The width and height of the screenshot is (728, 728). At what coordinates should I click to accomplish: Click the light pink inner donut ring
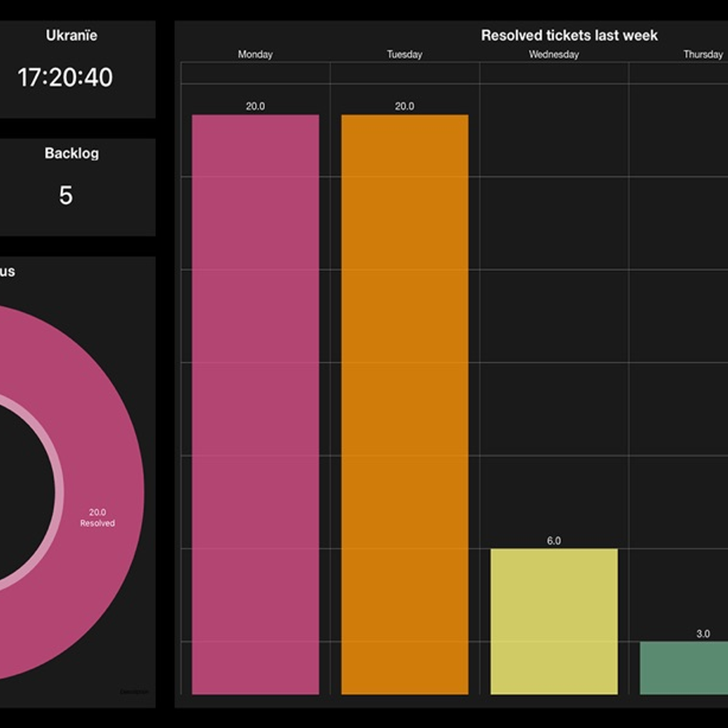tap(59, 492)
